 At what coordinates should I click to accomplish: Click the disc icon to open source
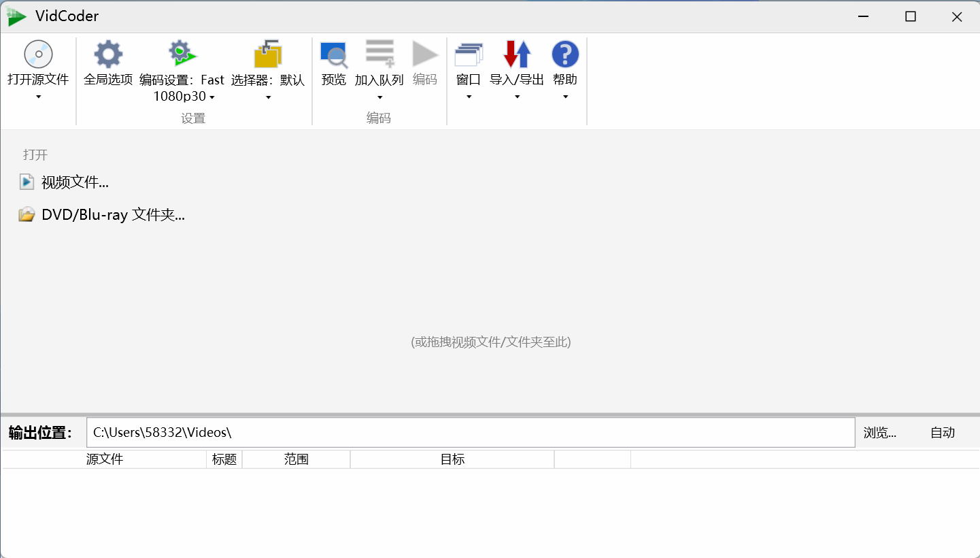[x=38, y=54]
